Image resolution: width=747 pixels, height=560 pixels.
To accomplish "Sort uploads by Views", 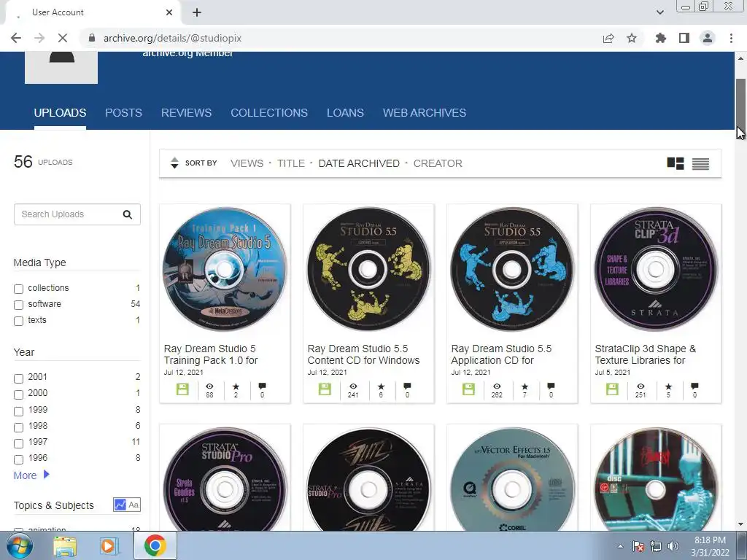I will pos(247,163).
